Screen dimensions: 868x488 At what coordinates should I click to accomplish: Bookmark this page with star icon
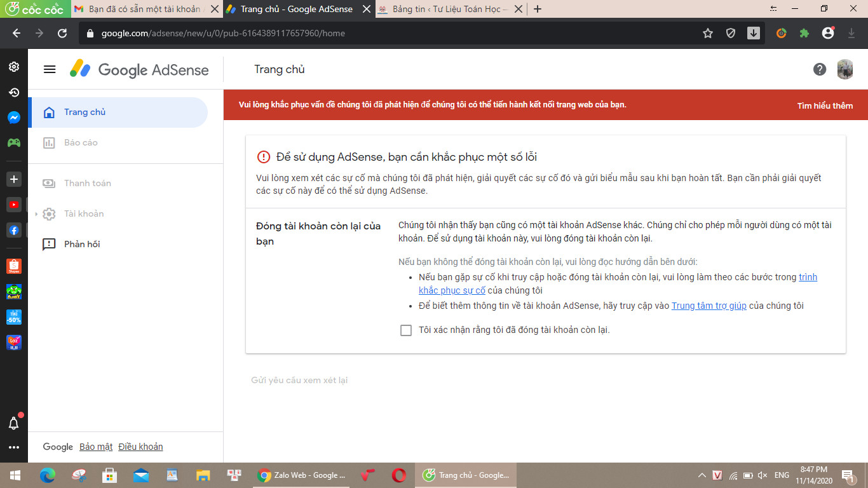pyautogui.click(x=708, y=34)
